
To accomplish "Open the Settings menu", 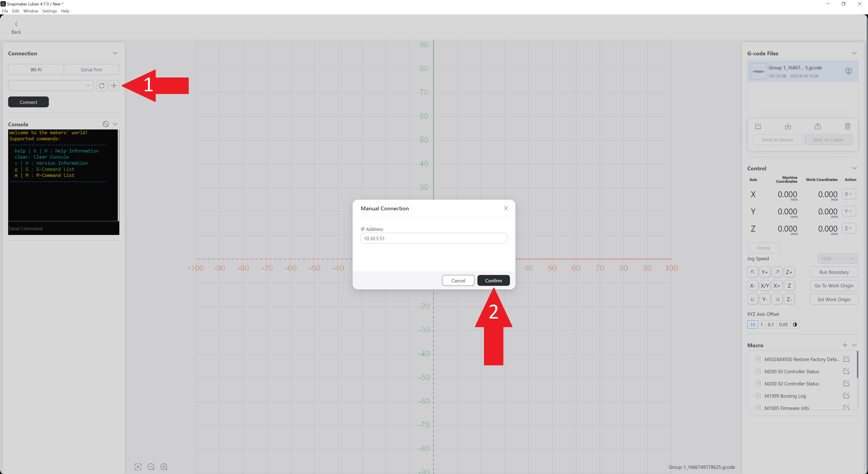I will click(50, 11).
